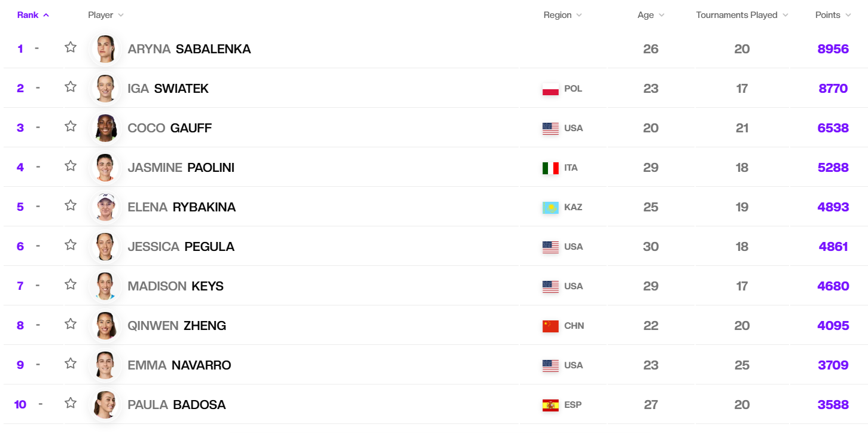The width and height of the screenshot is (868, 433).
Task: Click the Kazakhstan flag icon
Action: [550, 207]
